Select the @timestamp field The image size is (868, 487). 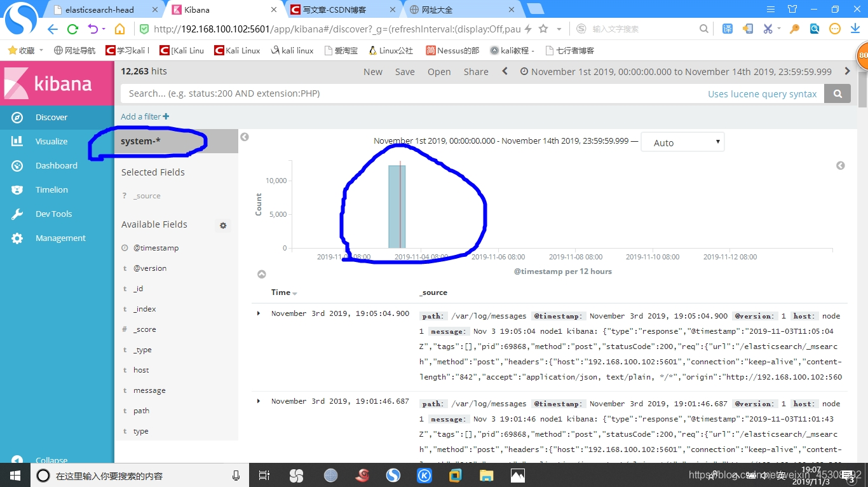156,248
